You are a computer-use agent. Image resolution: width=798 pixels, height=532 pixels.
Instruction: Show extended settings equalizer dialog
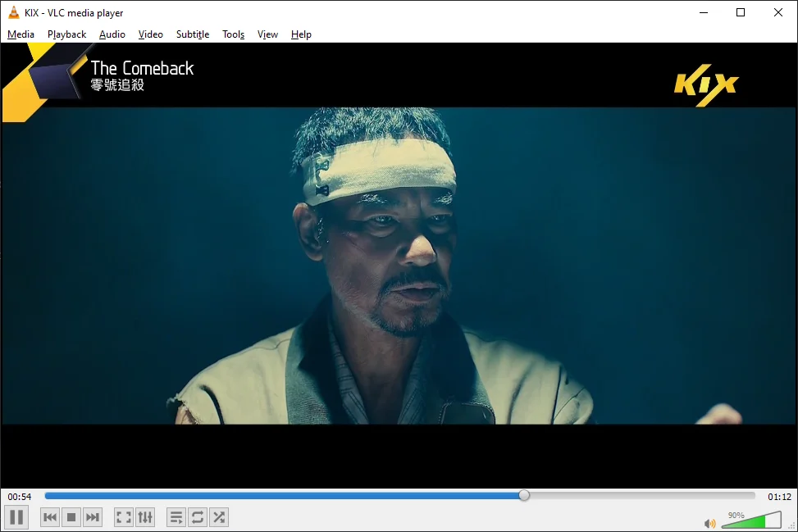[145, 517]
